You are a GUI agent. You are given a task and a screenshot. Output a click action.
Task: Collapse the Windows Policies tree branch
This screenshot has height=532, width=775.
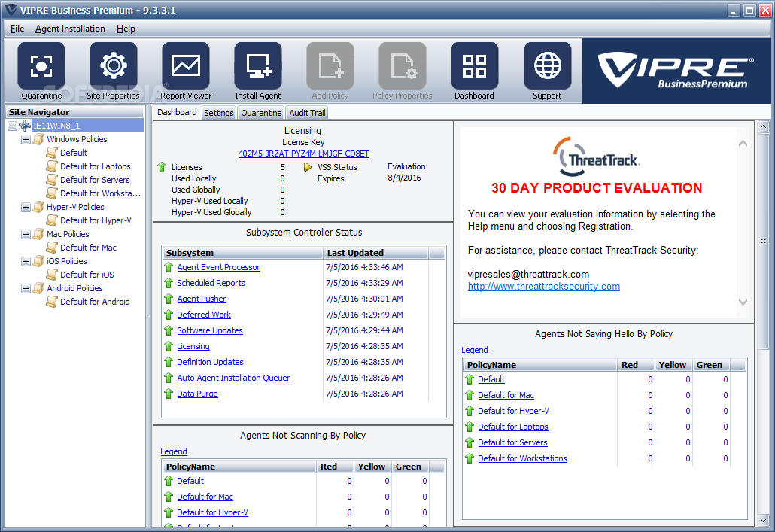[x=26, y=139]
